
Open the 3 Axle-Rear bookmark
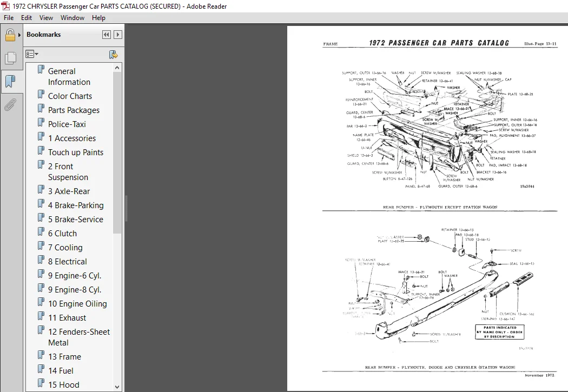(x=69, y=191)
